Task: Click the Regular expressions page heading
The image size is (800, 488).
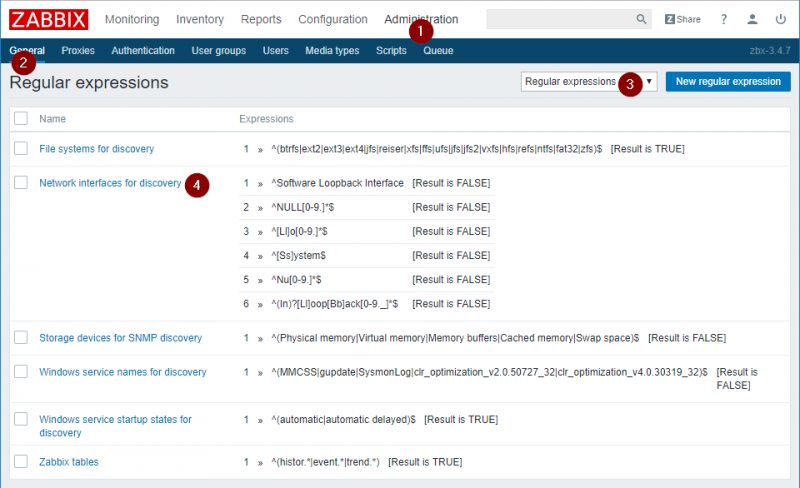Action: coord(89,82)
